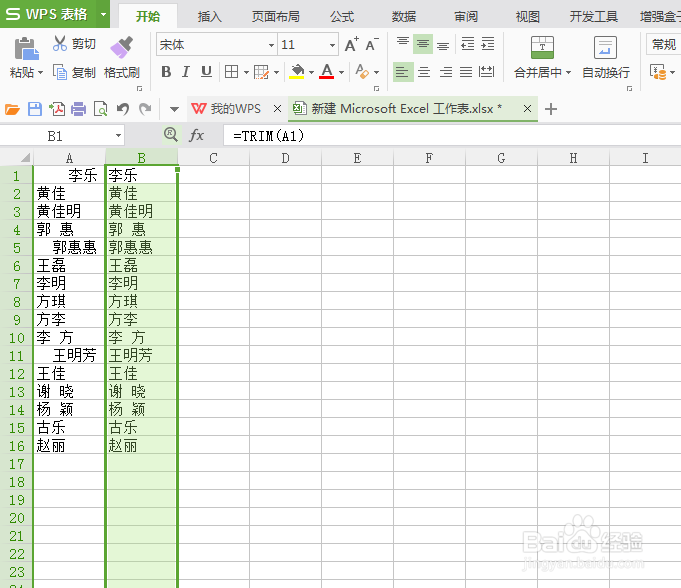
Task: Apply borders using the border icon
Action: coord(231,72)
